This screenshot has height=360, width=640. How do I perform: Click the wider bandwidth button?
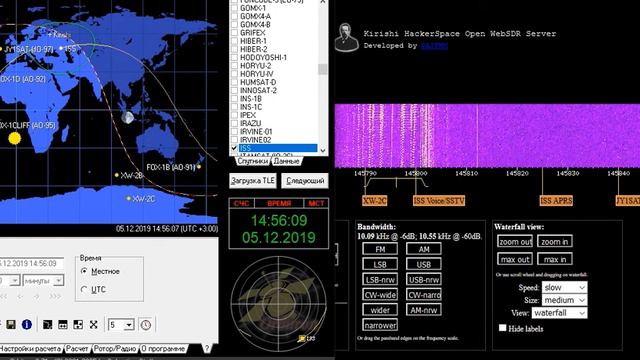tap(380, 310)
